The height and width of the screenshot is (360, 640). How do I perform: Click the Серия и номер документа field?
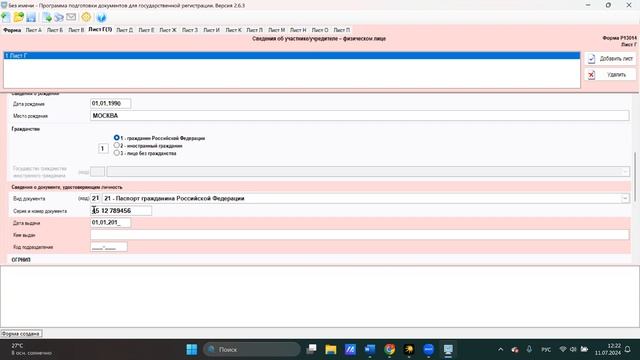[x=121, y=211]
